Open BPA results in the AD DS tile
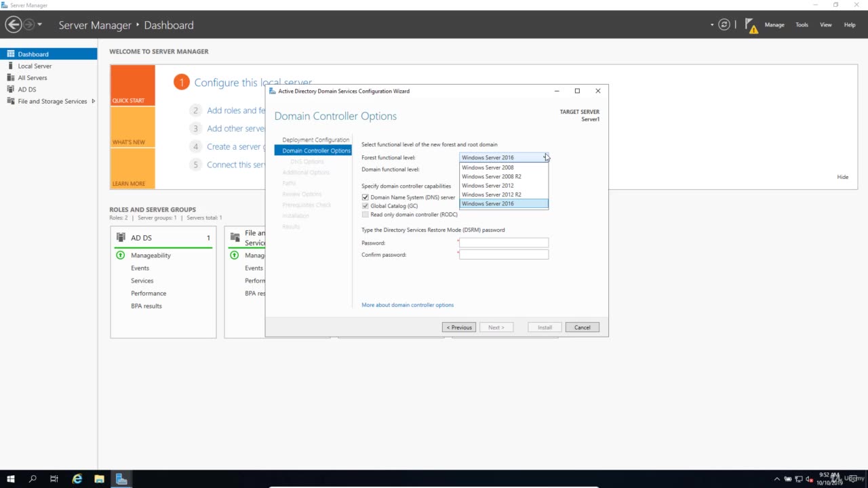The image size is (868, 488). click(146, 306)
